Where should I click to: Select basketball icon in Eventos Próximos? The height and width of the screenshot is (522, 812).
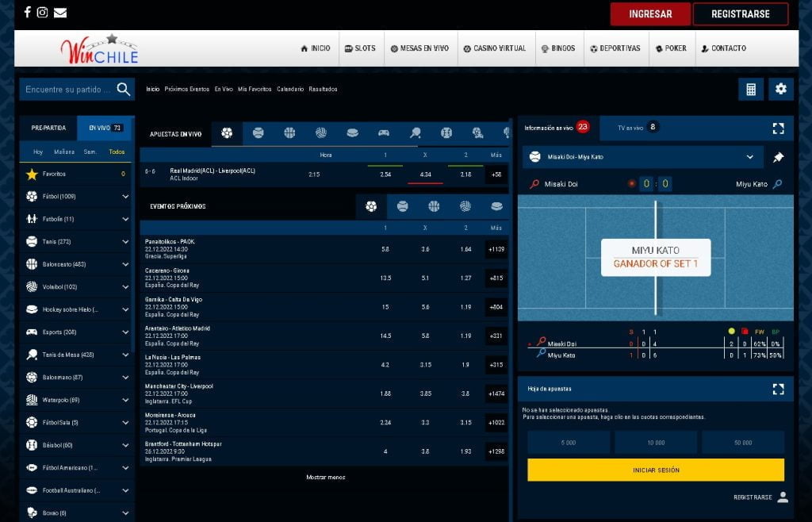click(434, 206)
